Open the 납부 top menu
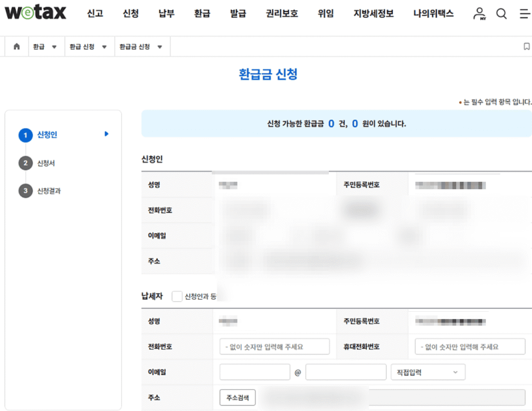Viewport: 532px width, 411px height. coord(166,14)
